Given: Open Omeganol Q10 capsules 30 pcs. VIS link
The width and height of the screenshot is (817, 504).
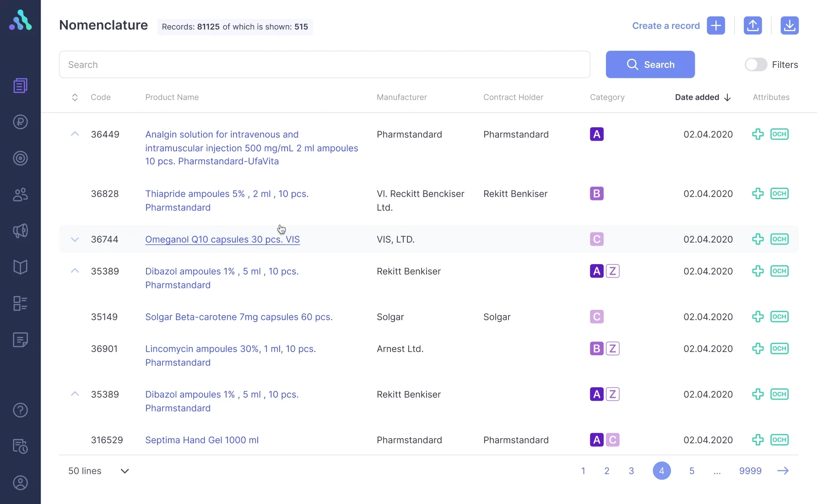Looking at the screenshot, I should coord(222,239).
